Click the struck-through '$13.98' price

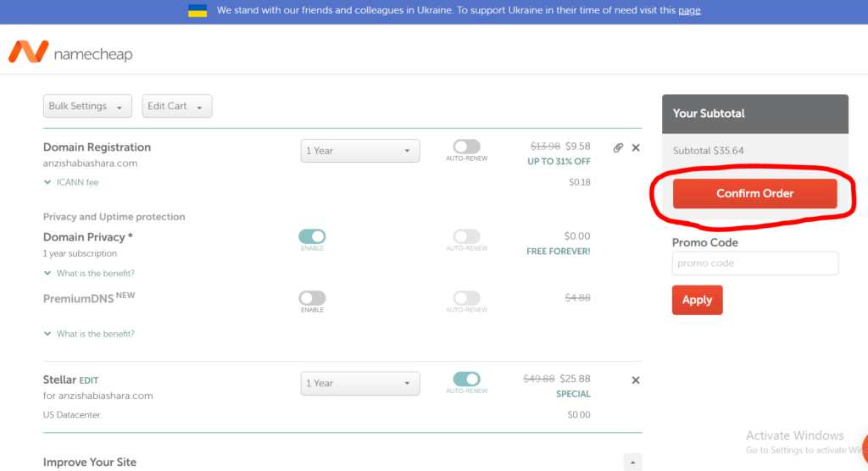(x=545, y=146)
